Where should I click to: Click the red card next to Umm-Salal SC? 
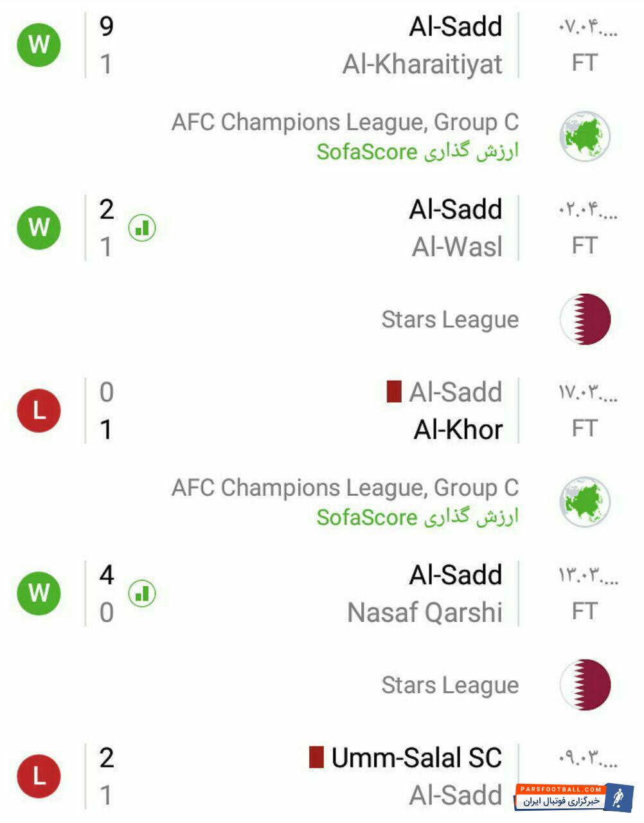click(x=316, y=757)
